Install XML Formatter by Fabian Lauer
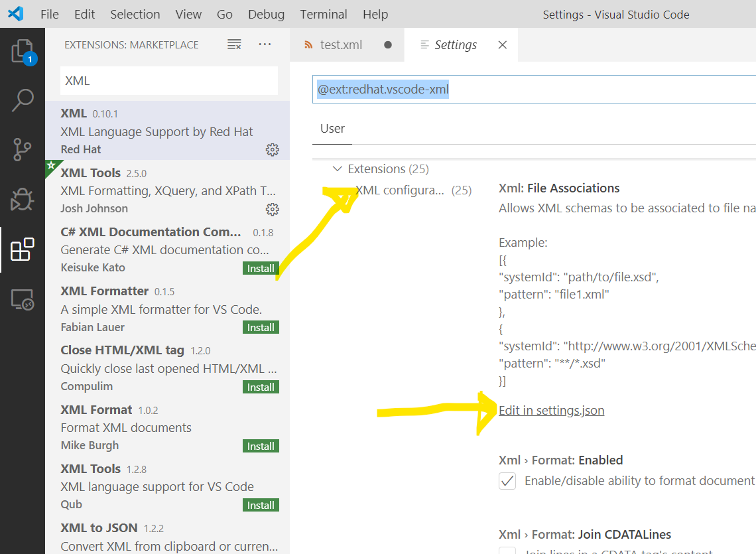 click(261, 328)
